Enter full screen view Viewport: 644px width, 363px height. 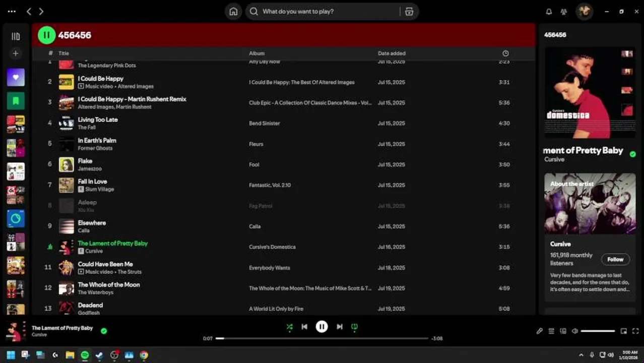pos(635,331)
